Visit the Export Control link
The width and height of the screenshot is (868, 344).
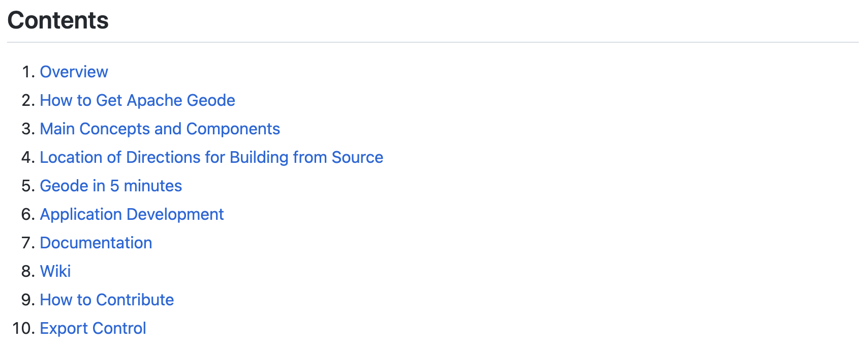click(x=93, y=328)
